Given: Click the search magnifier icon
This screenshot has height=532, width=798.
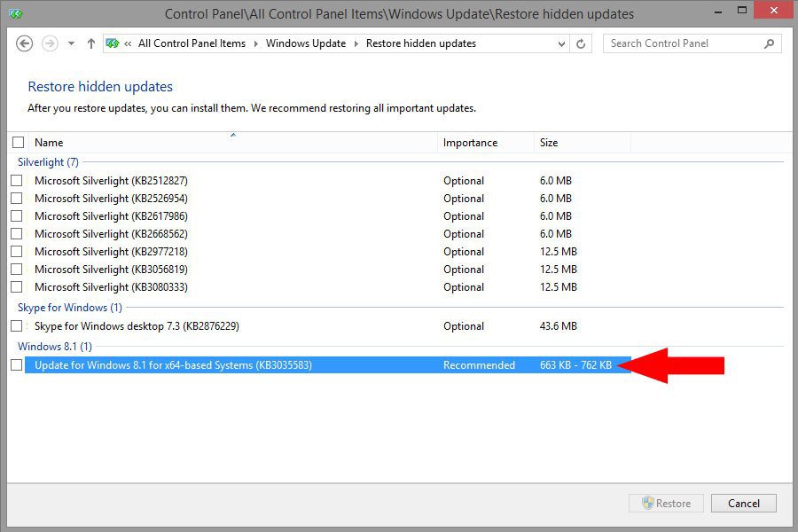Looking at the screenshot, I should pos(769,43).
